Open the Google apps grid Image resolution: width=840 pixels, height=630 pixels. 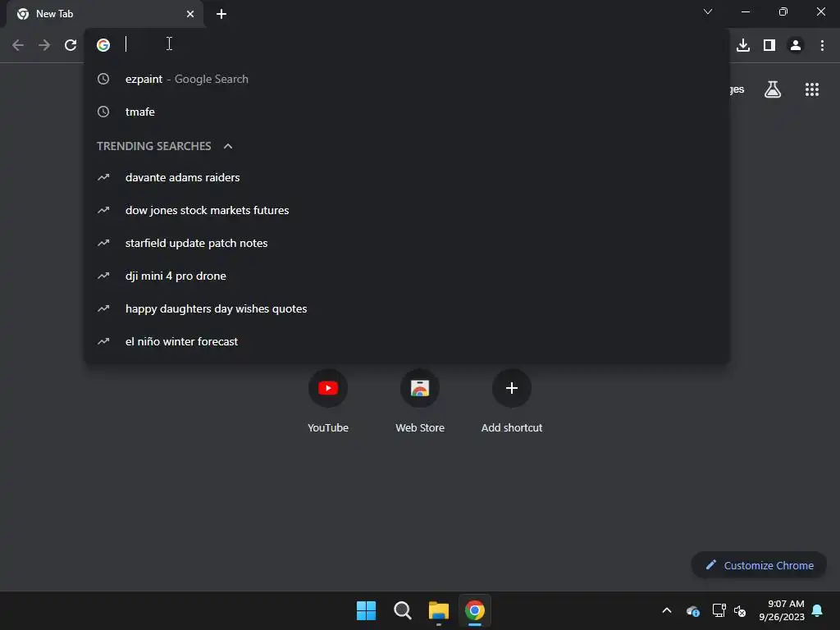[811, 89]
